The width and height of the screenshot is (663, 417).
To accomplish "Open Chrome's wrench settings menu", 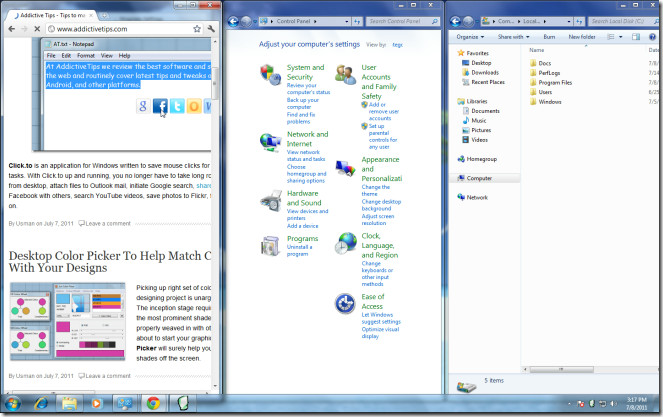I will click(211, 29).
